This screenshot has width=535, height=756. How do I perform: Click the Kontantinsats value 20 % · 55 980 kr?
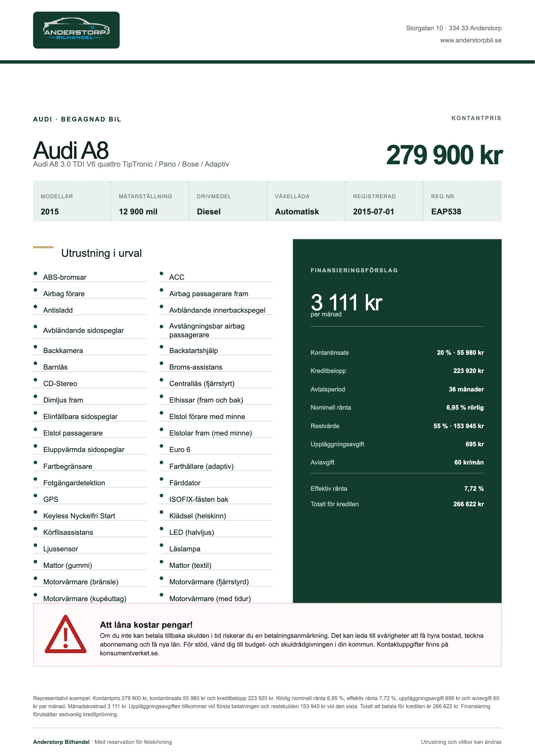pos(460,353)
